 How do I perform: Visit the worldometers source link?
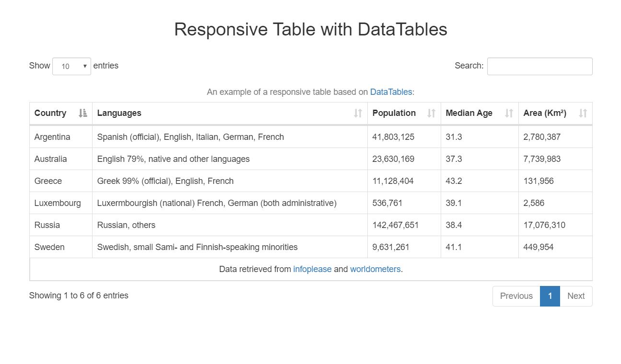point(375,269)
